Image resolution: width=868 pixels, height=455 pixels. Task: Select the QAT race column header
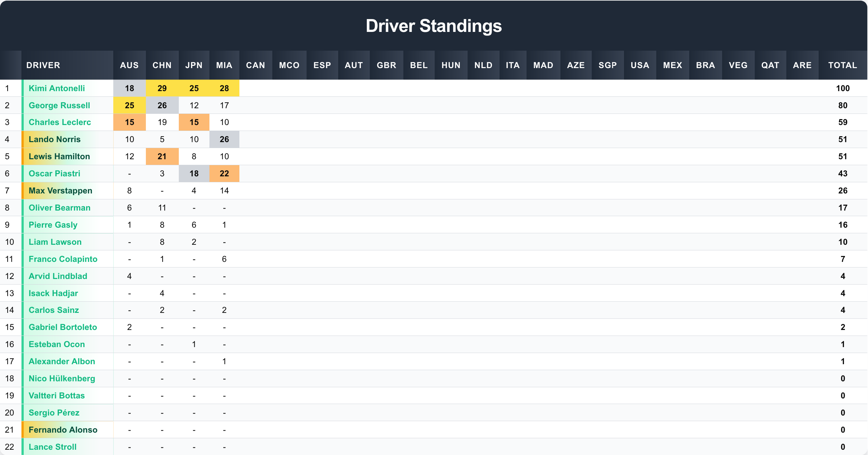(x=770, y=65)
